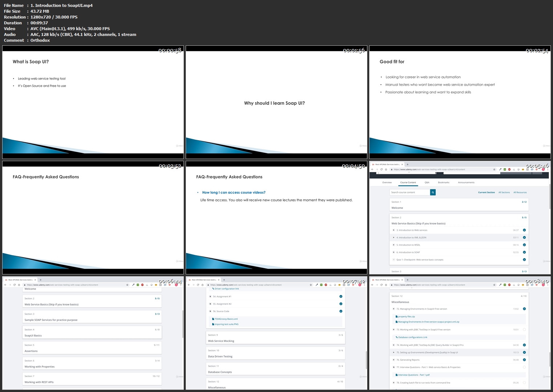
Task: Click play icon for 4. Introduction to XML & JSON
Action: [x=393, y=237]
